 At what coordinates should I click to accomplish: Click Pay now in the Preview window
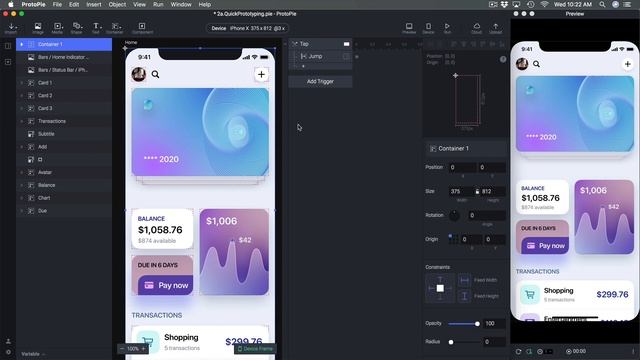point(545,246)
